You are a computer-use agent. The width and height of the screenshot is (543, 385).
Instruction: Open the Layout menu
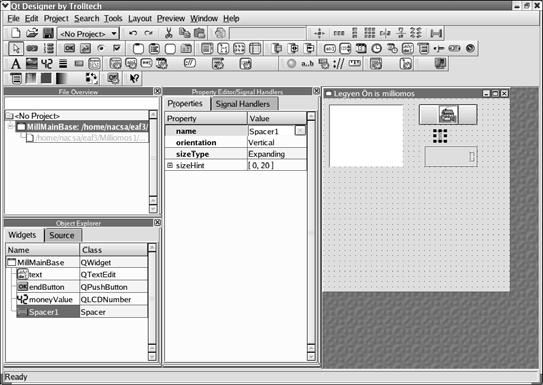(x=140, y=18)
